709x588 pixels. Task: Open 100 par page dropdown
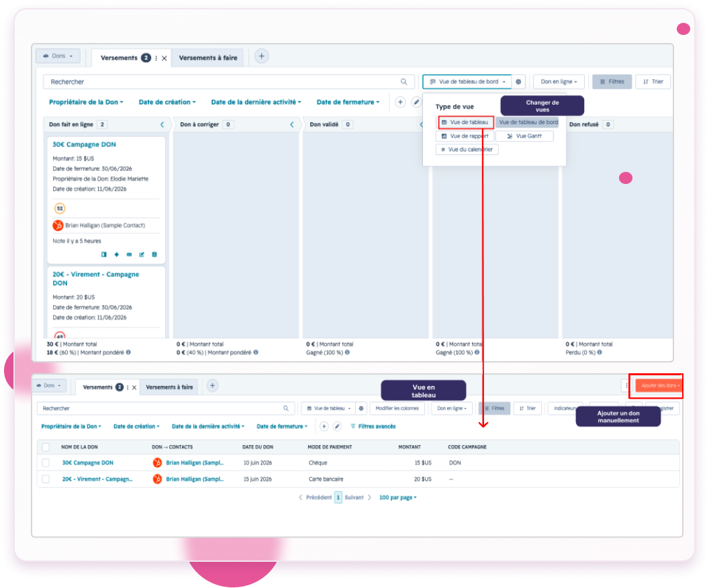click(397, 497)
